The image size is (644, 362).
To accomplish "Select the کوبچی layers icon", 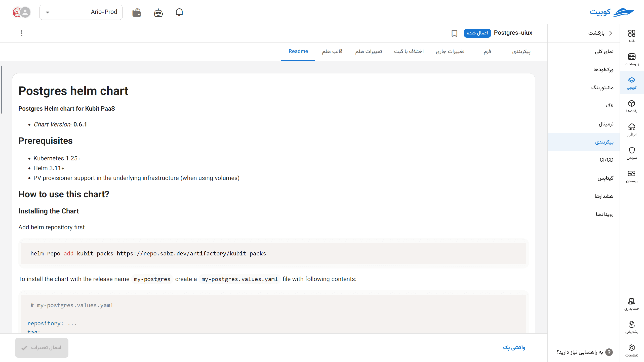I will [632, 83].
